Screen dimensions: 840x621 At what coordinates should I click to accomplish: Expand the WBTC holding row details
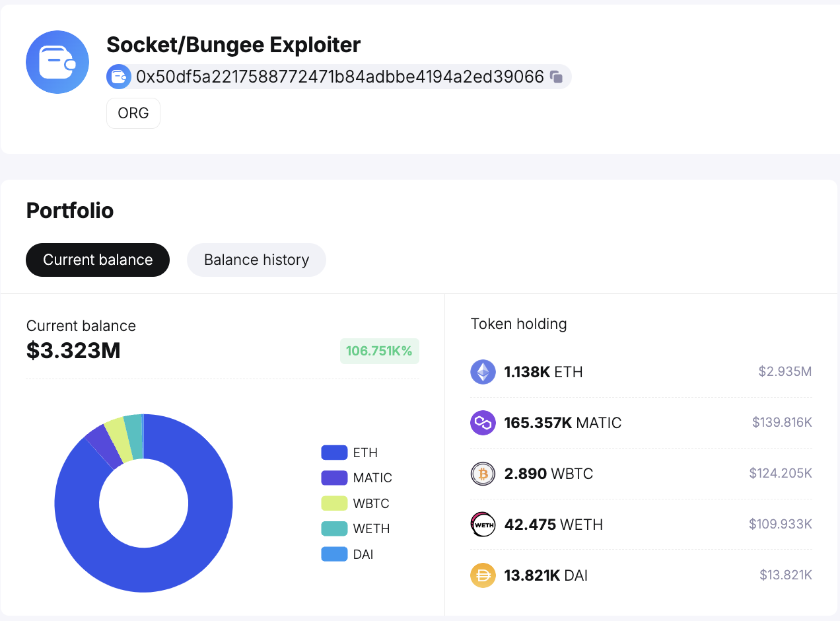pyautogui.click(x=641, y=473)
